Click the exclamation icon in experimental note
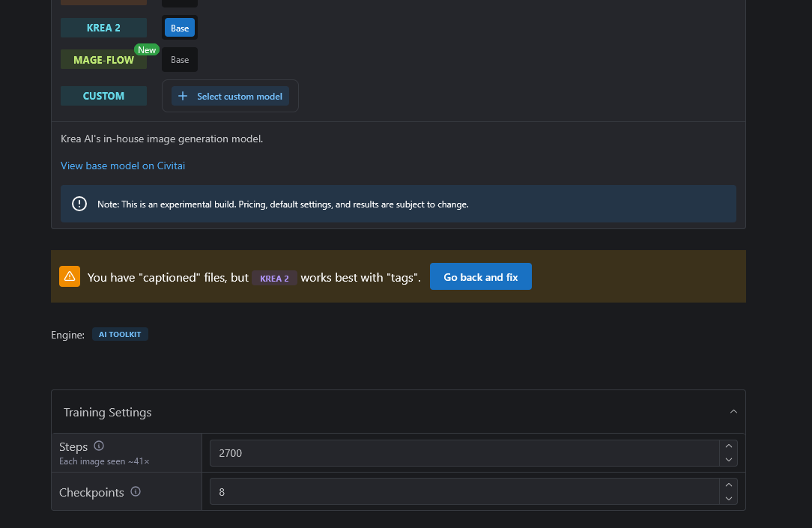 point(79,204)
